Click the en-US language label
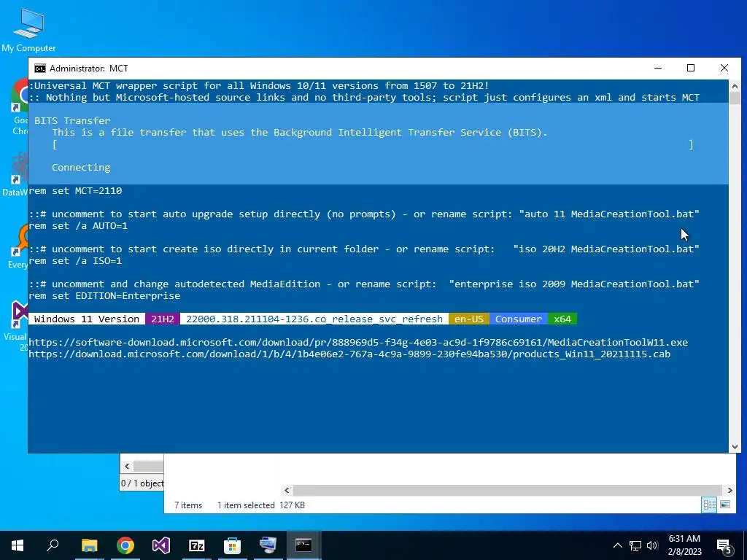 coord(469,319)
